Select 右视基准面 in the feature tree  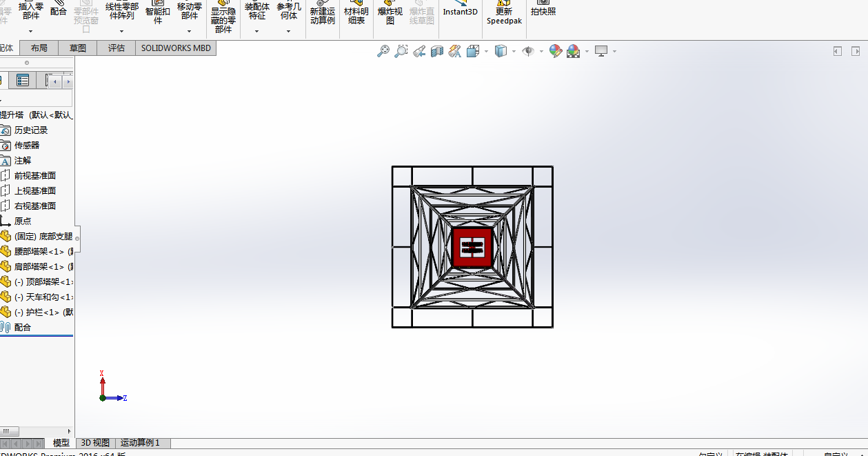(x=35, y=206)
